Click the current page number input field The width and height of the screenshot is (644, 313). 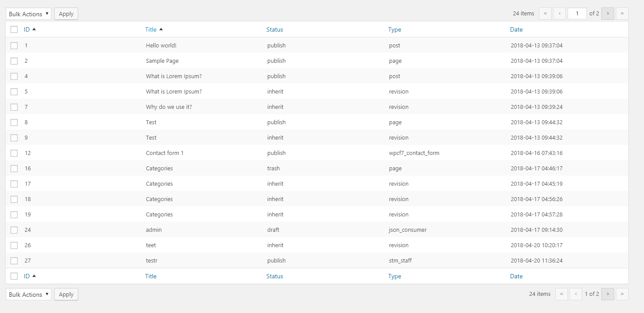[x=577, y=14]
